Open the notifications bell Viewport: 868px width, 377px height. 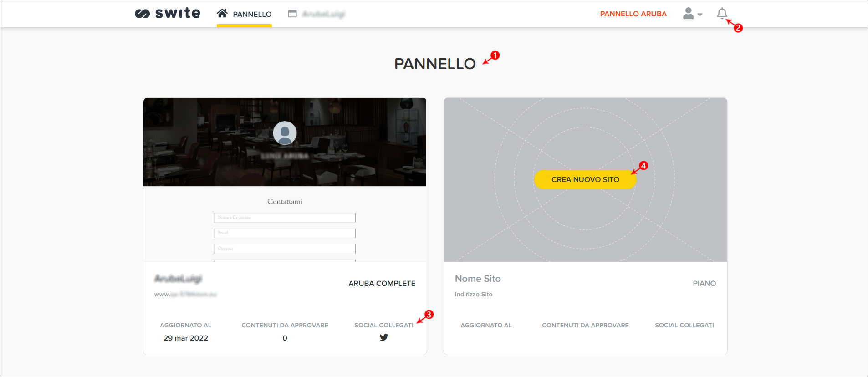(x=722, y=14)
